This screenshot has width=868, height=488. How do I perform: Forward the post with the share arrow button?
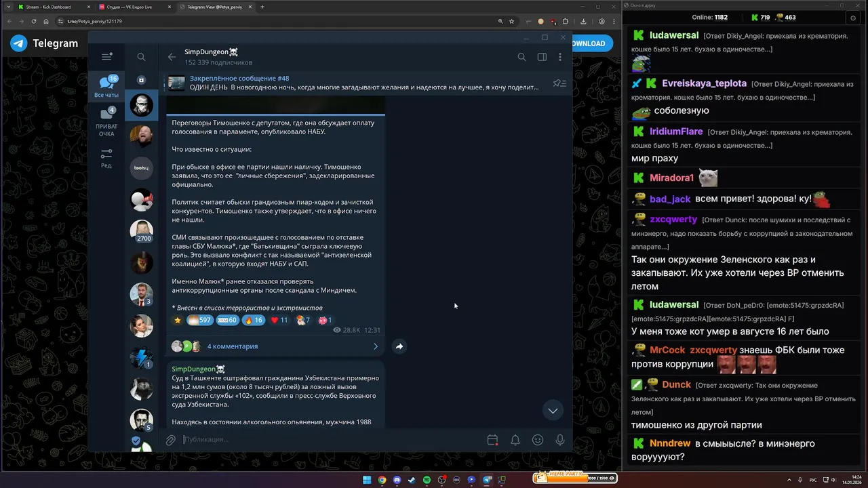[x=399, y=346]
